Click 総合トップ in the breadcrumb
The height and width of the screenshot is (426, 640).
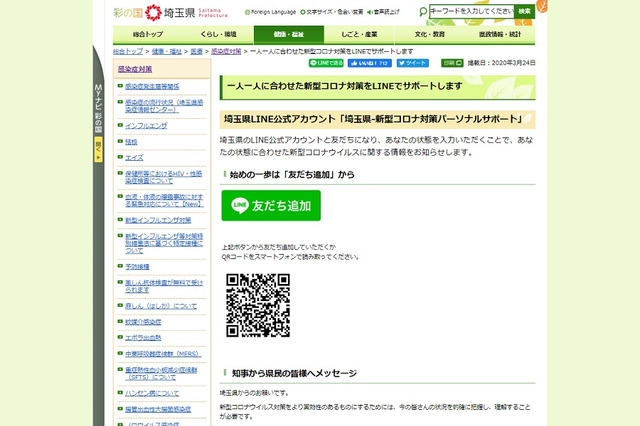(128, 51)
